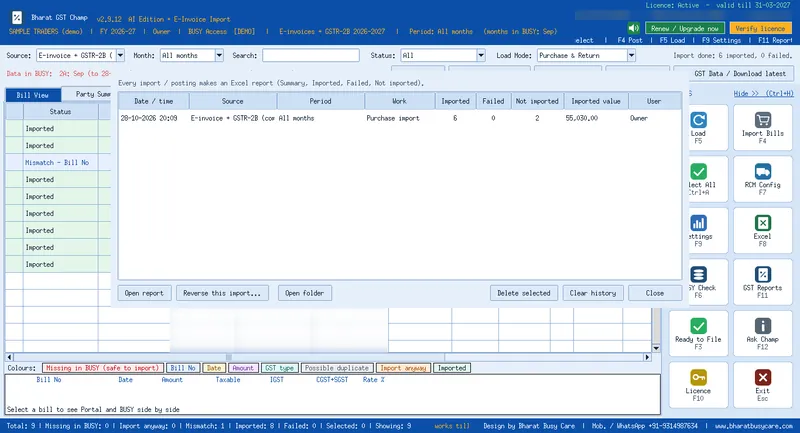This screenshot has width=800, height=433.
Task: Expand the Month dropdown
Action: coord(219,55)
